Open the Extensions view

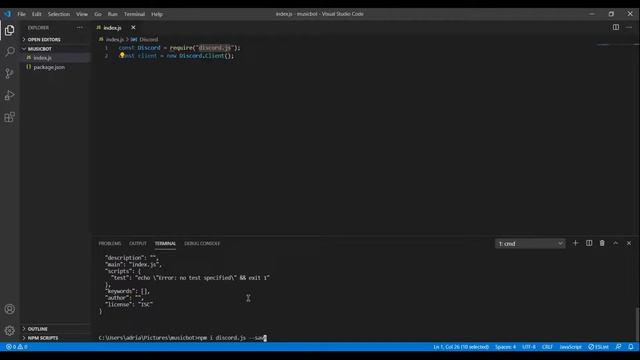[x=10, y=118]
